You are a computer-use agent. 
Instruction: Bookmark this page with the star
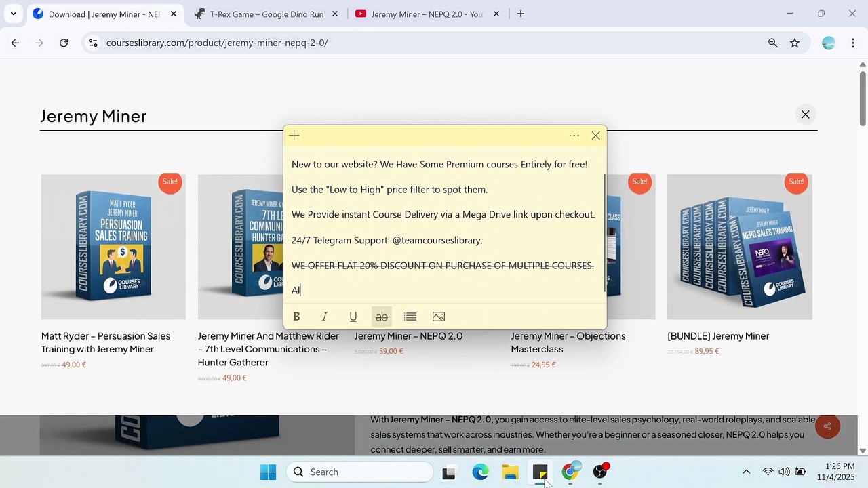795,43
